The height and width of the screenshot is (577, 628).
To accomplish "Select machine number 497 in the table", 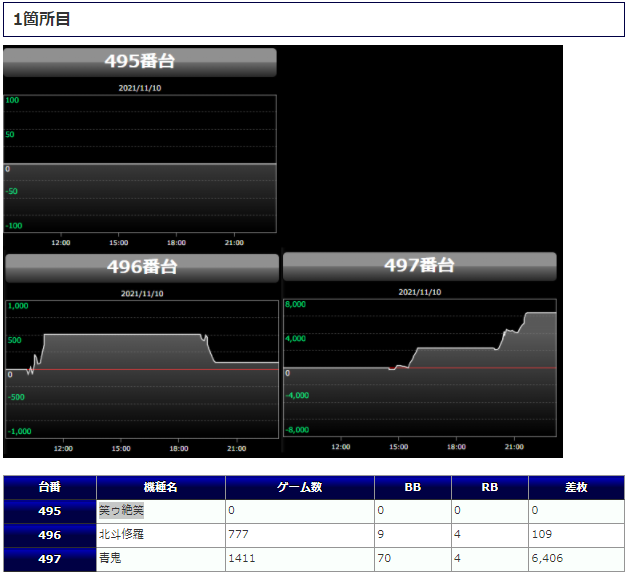I will (50, 559).
